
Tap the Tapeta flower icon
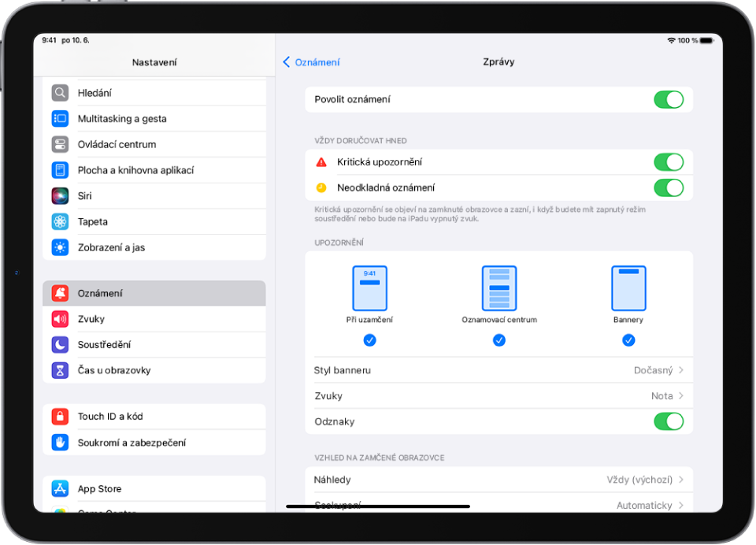coord(60,221)
